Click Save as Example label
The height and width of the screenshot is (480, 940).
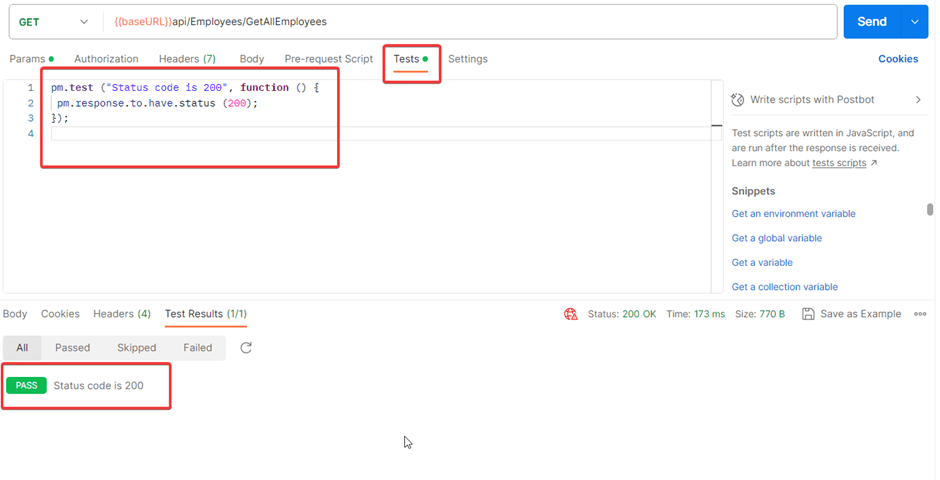860,314
